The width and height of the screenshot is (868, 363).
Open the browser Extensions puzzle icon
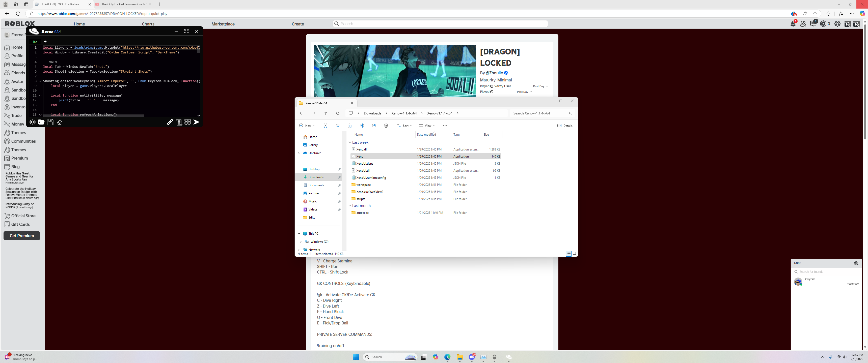[829, 13]
